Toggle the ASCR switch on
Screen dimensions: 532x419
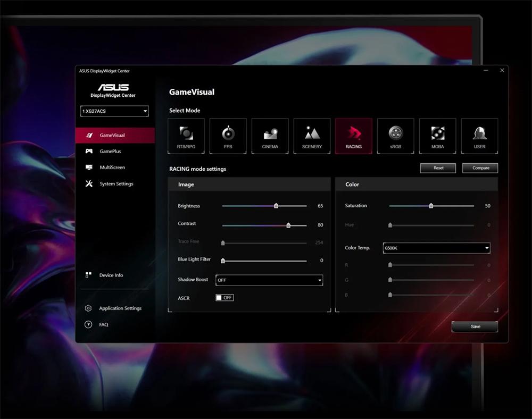point(224,298)
